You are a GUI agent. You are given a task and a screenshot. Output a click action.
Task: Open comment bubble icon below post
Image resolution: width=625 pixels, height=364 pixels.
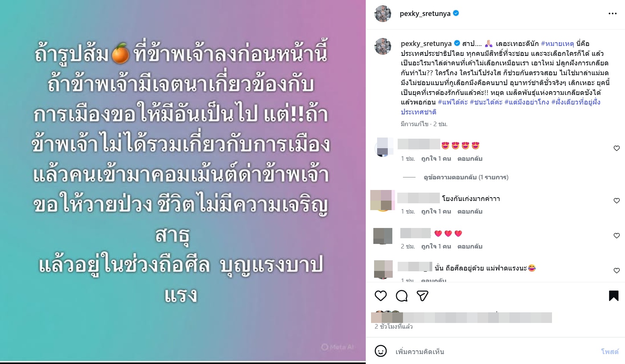point(401,296)
